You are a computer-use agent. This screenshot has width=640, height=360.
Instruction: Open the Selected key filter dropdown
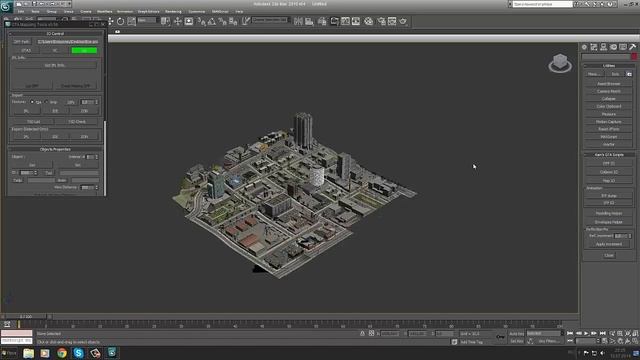pyautogui.click(x=544, y=333)
